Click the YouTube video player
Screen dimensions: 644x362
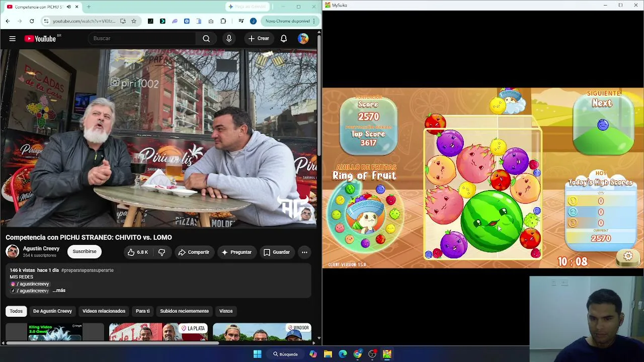(158, 138)
